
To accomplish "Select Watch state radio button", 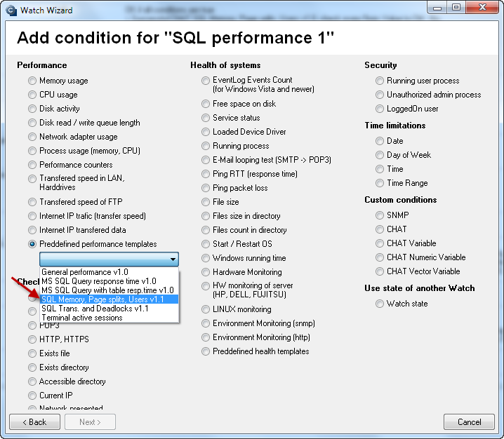I will 380,304.
